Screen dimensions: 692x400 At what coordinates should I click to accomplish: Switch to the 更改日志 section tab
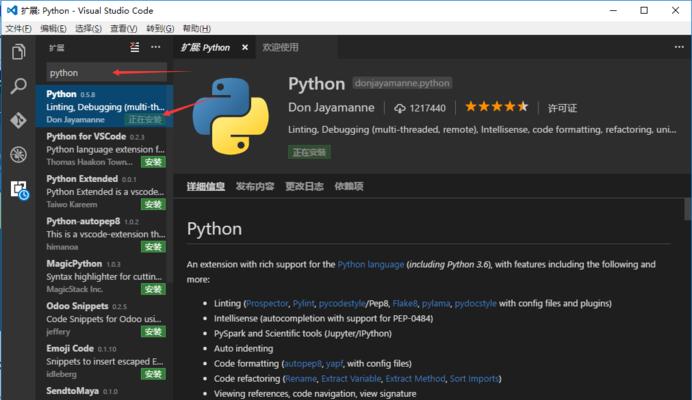click(x=304, y=186)
